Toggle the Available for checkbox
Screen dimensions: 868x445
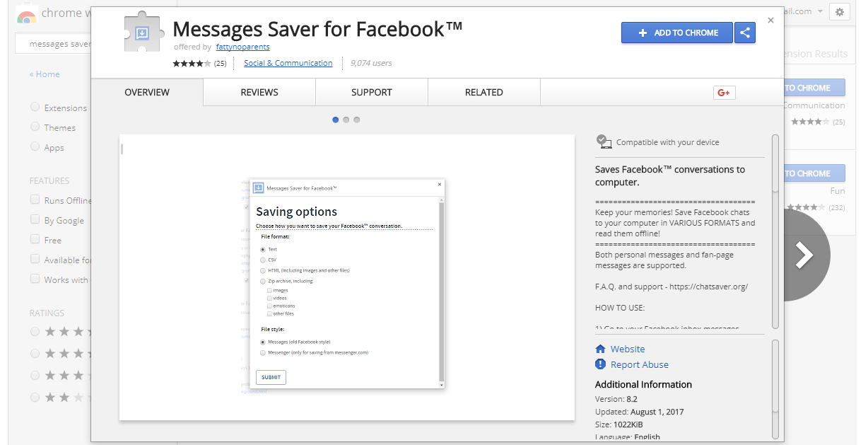[35, 260]
